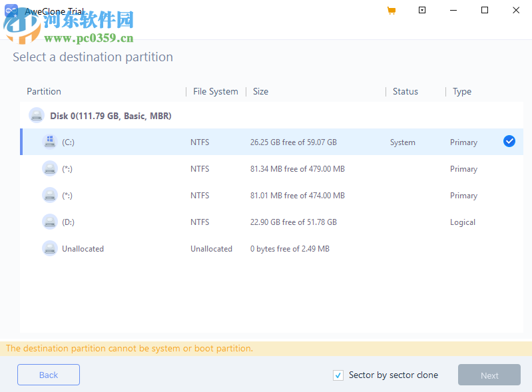Click the D: partition drive icon
This screenshot has height=392, width=532.
click(x=50, y=222)
